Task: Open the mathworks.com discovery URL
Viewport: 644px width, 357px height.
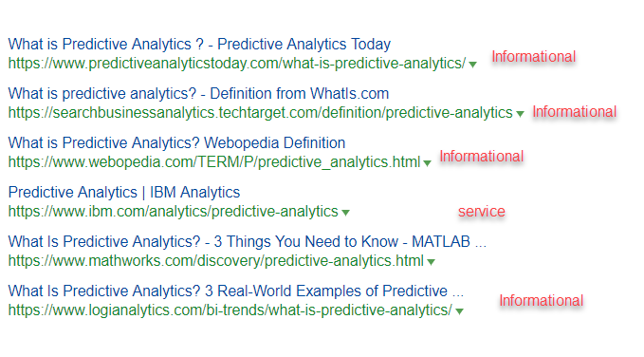Action: pos(216,261)
